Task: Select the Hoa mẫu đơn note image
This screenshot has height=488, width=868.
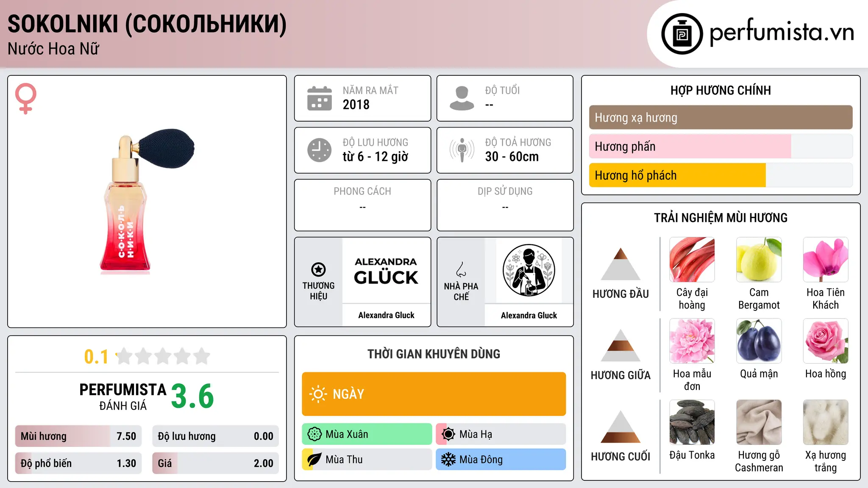Action: [x=692, y=341]
